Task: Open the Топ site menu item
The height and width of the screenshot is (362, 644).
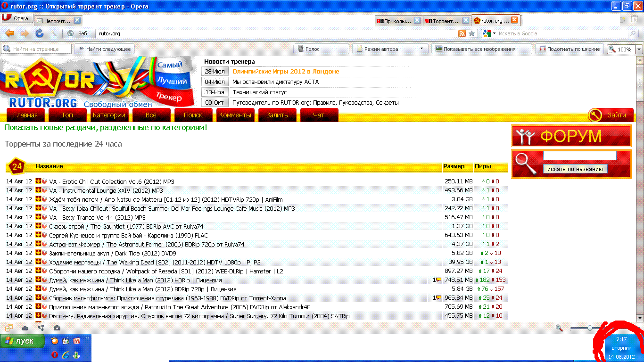Action: click(x=67, y=115)
